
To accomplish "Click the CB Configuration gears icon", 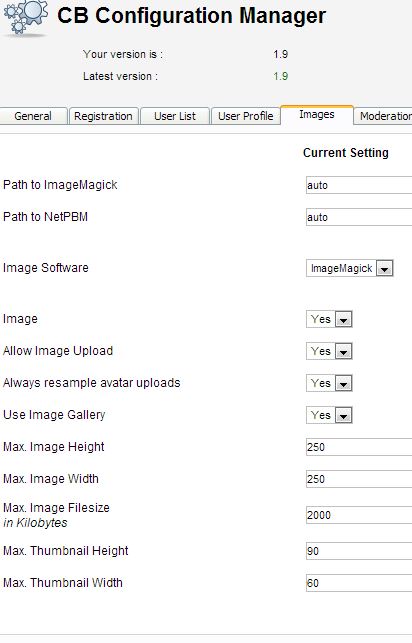I will coord(25,18).
